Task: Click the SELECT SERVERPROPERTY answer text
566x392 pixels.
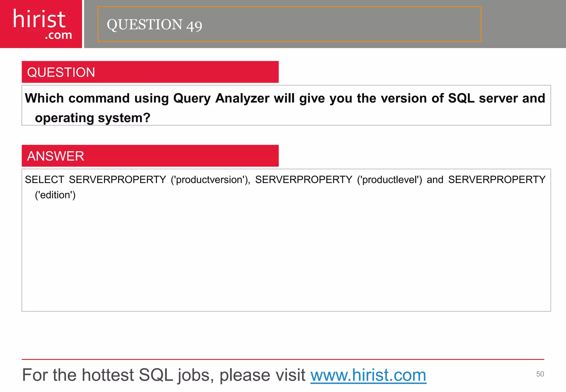Action: (285, 187)
